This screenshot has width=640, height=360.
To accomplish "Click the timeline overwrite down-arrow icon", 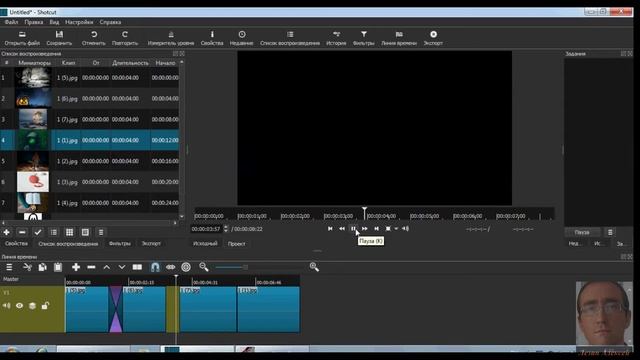I will [122, 267].
